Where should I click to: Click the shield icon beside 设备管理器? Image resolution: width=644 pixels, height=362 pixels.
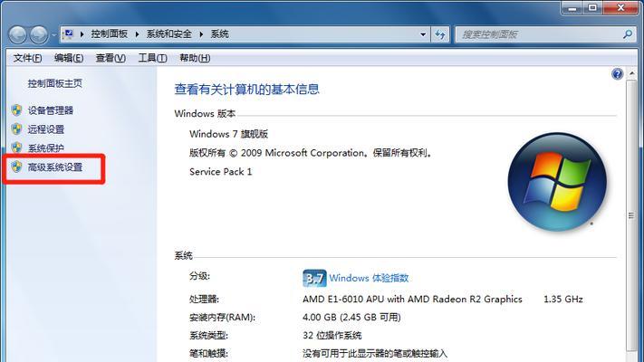click(x=16, y=110)
